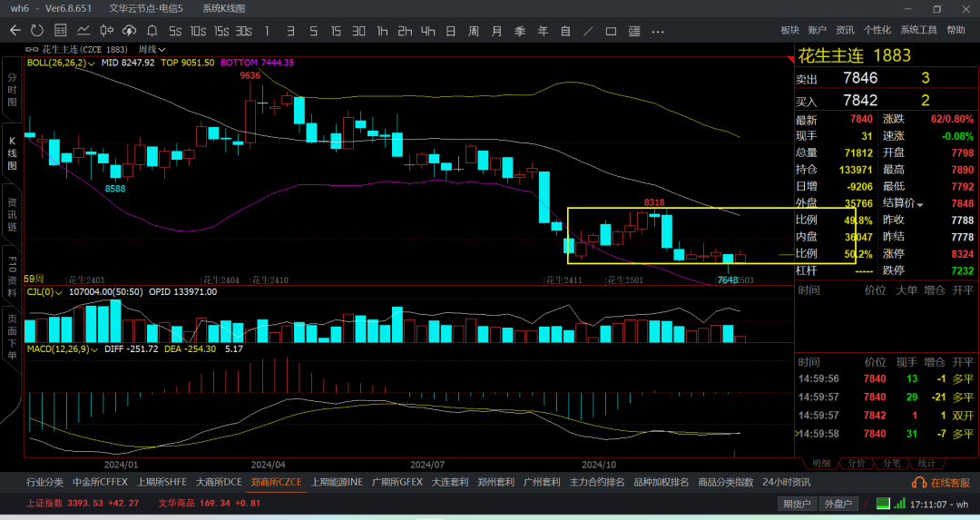Switch chart to 1h period
The height and width of the screenshot is (520, 980).
click(382, 31)
